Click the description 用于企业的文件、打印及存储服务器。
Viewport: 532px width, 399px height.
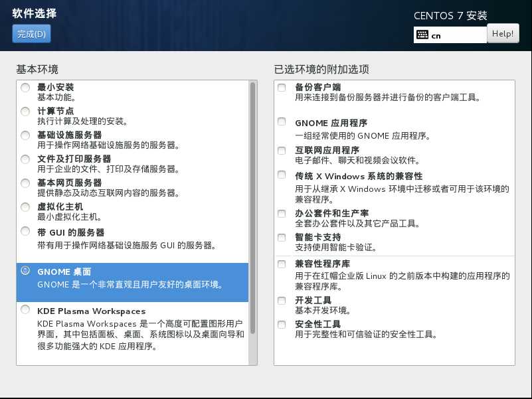pyautogui.click(x=108, y=169)
